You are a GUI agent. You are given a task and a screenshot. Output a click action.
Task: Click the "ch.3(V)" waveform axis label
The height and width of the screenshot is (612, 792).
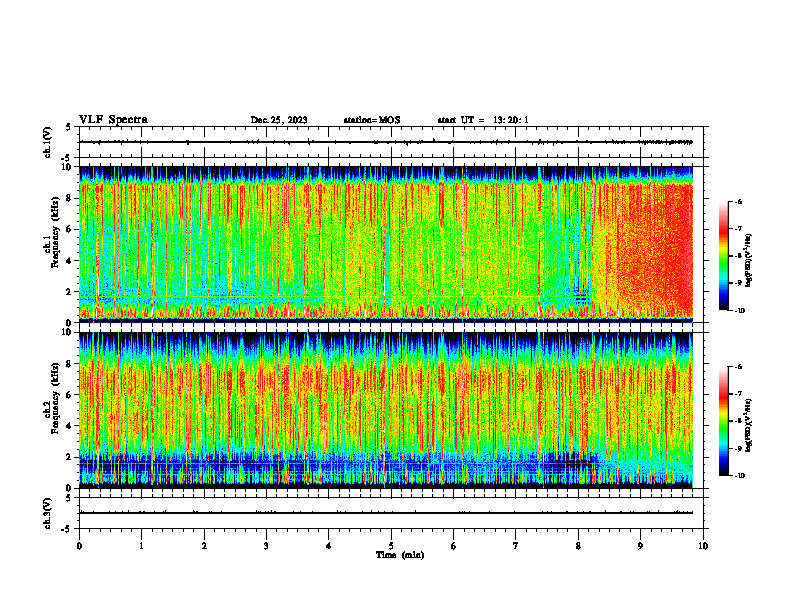[48, 513]
